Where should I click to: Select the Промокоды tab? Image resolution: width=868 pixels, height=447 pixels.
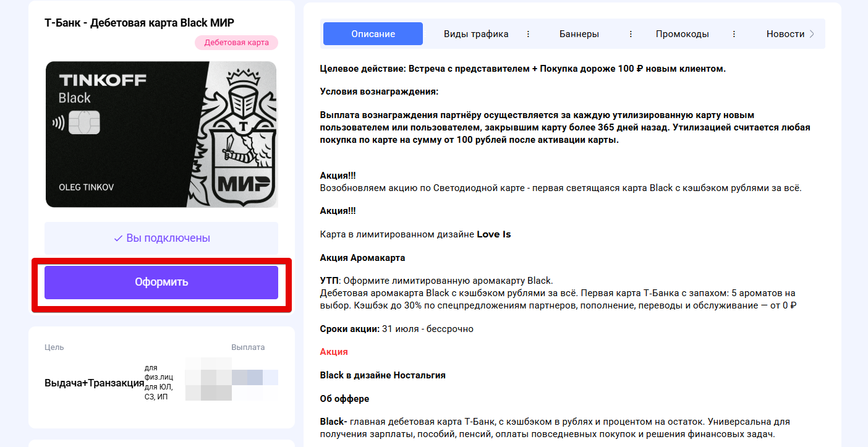pos(683,34)
